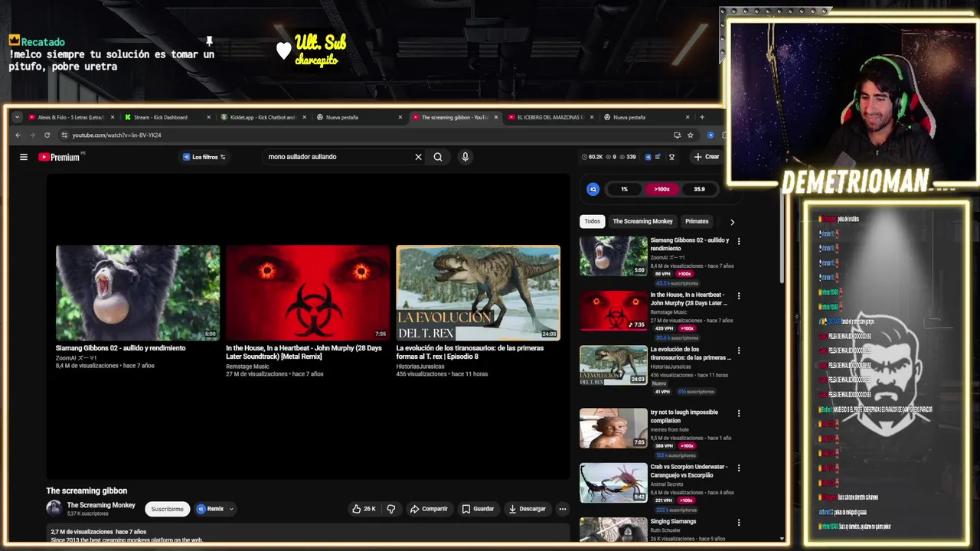Toggle the >100x stats pill
Viewport: 980px width, 551px height.
661,189
